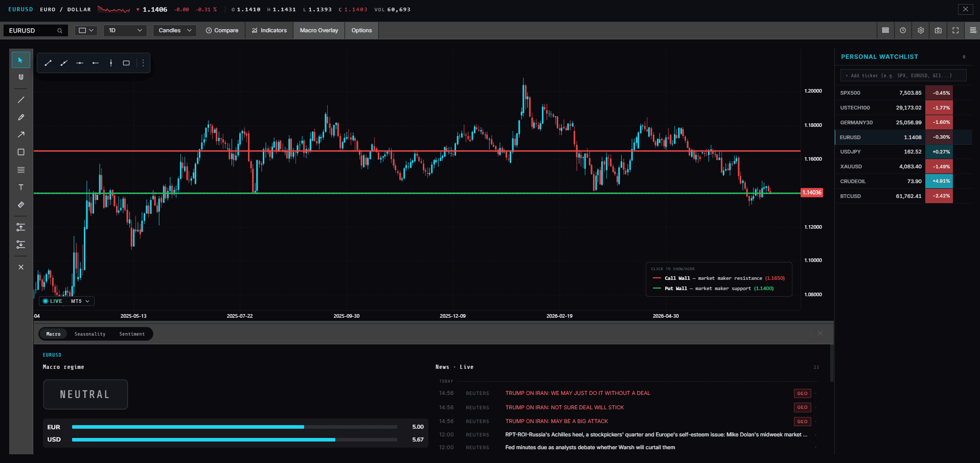
Task: Click the GEO tag on 'WITHOUT A DEAL' headline
Action: click(803, 393)
